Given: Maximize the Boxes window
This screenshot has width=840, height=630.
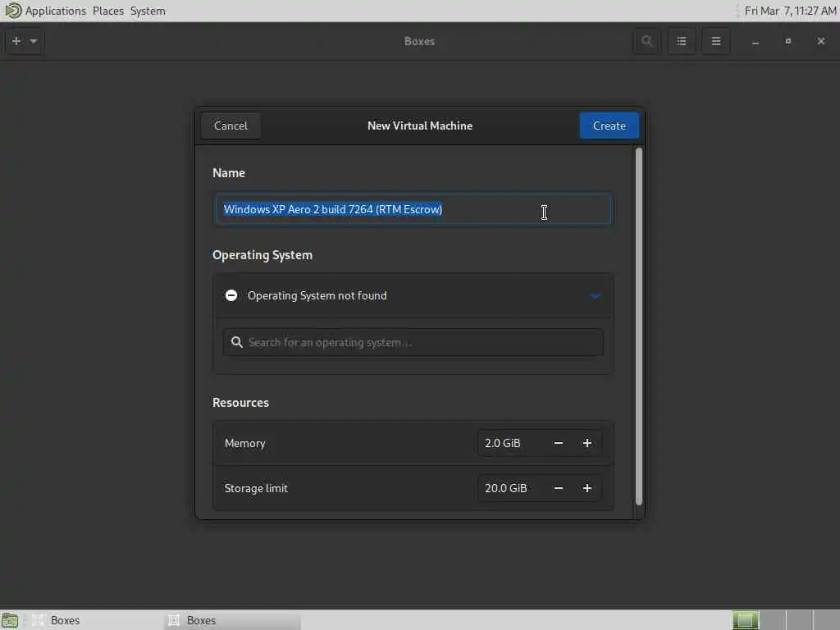Looking at the screenshot, I should coord(788,41).
